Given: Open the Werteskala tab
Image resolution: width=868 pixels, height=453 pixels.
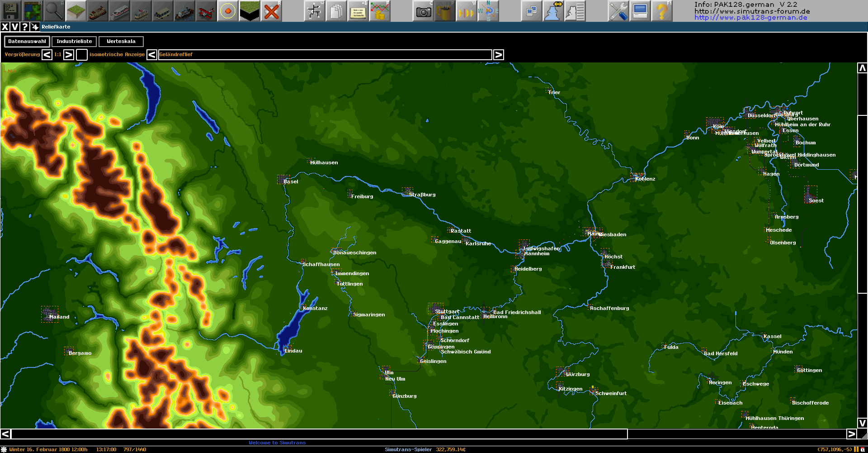Looking at the screenshot, I should click(121, 42).
